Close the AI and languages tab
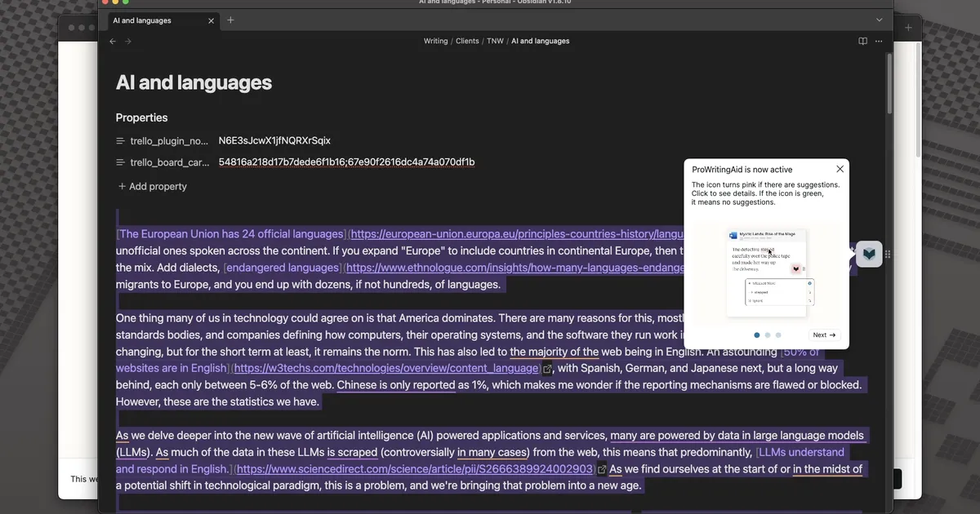The width and height of the screenshot is (980, 514). click(212, 20)
